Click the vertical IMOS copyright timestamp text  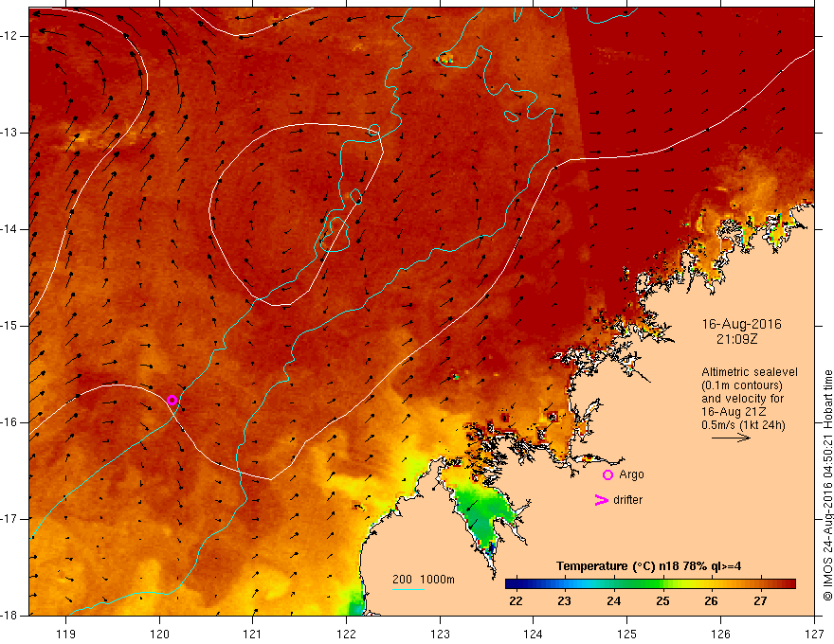click(827, 485)
